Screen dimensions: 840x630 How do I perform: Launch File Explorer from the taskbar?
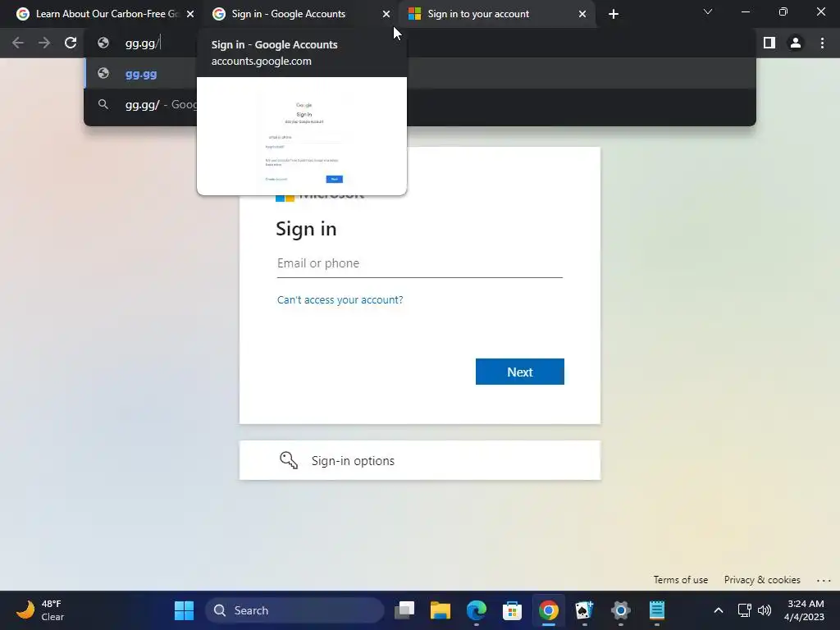[x=441, y=610]
